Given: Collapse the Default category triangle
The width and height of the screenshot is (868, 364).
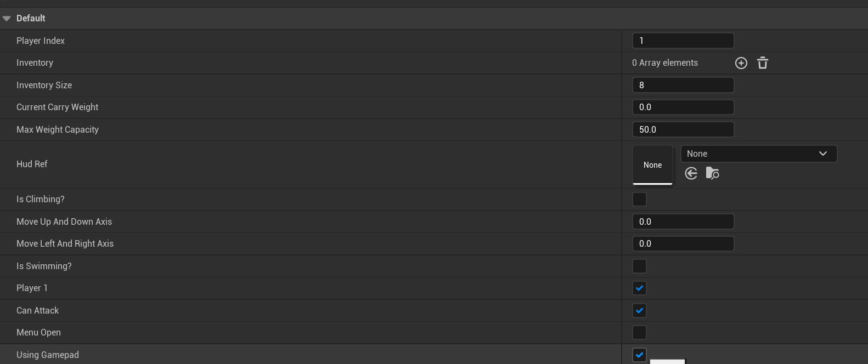Looking at the screenshot, I should (x=7, y=19).
